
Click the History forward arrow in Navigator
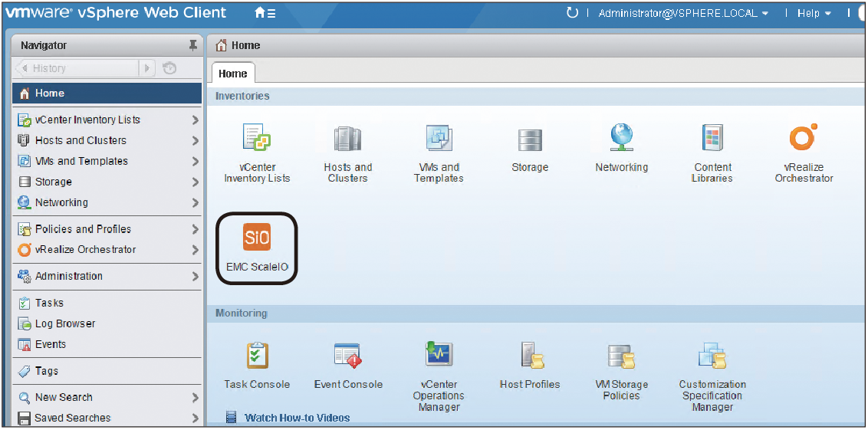point(146,68)
